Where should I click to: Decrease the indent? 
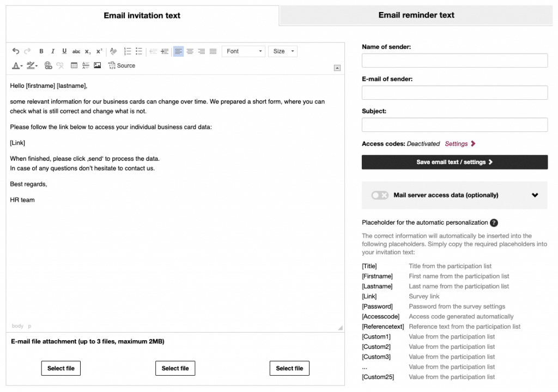(x=153, y=51)
